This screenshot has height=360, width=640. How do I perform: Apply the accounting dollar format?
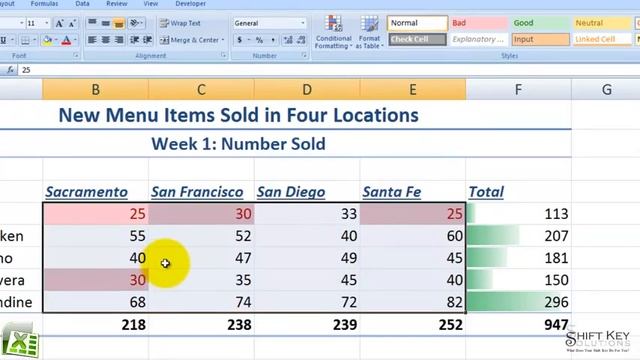(x=240, y=40)
